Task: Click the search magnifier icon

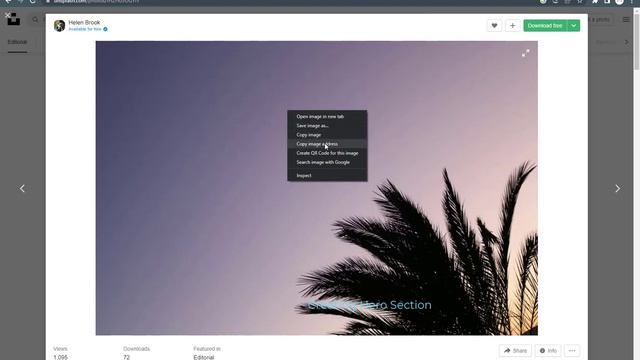Action: pos(36,19)
